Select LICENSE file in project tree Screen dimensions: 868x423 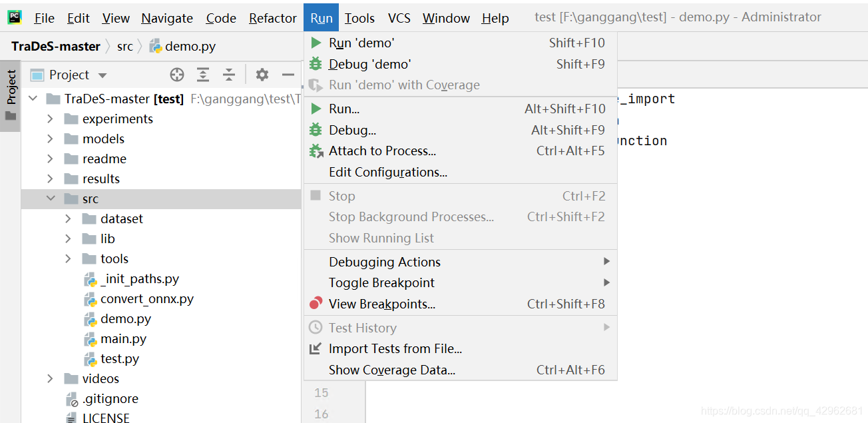pyautogui.click(x=106, y=418)
